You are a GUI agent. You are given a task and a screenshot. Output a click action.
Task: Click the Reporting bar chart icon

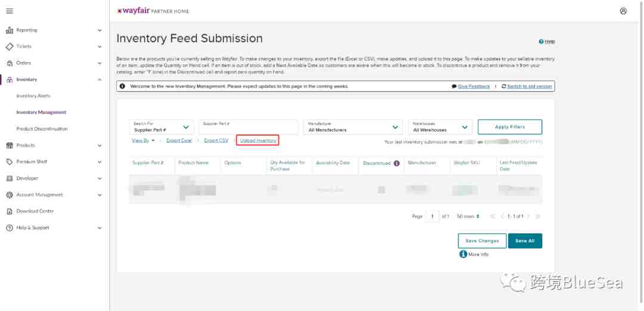pyautogui.click(x=10, y=30)
